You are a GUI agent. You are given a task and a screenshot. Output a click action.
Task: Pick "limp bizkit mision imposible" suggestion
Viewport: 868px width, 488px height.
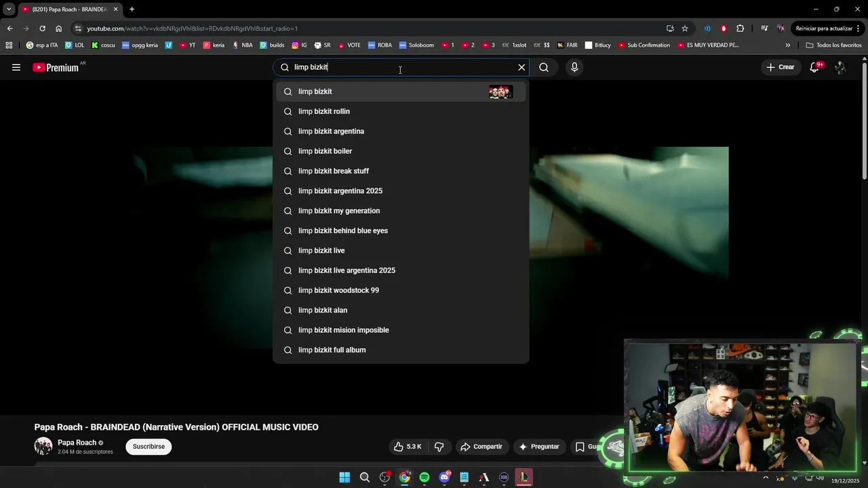401,330
